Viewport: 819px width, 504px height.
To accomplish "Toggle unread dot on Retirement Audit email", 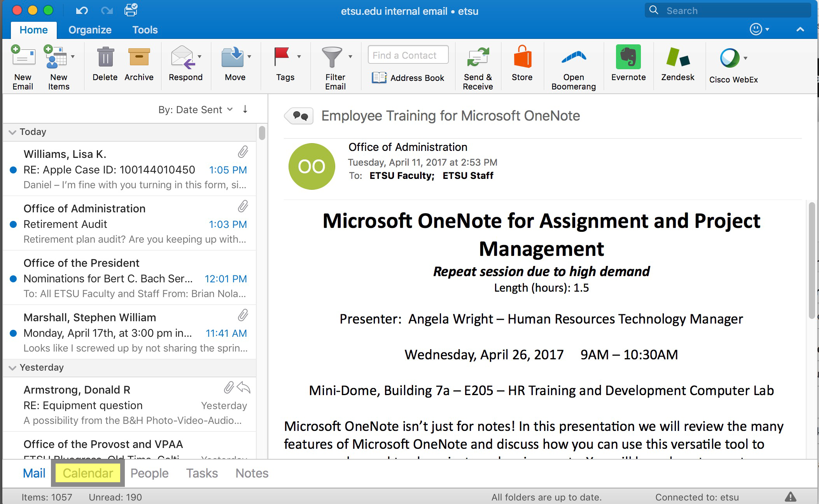I will 13,224.
